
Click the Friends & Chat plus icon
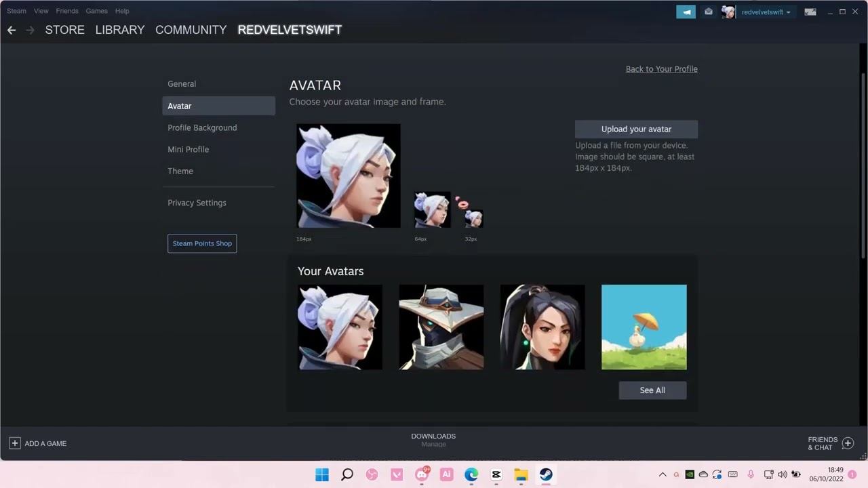pos(848,443)
